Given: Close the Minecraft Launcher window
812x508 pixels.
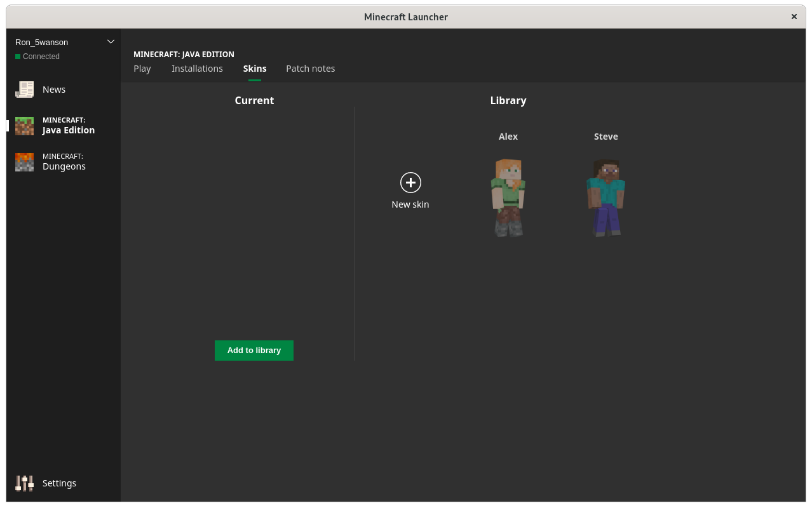Looking at the screenshot, I should (794, 17).
